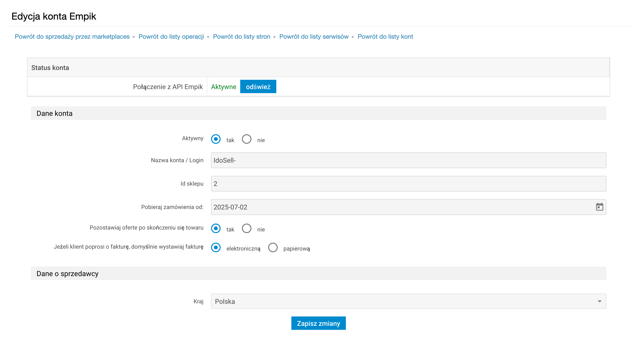Click the Pobieraj zamówienia od date field
Screen dimensions: 631x364
408,207
